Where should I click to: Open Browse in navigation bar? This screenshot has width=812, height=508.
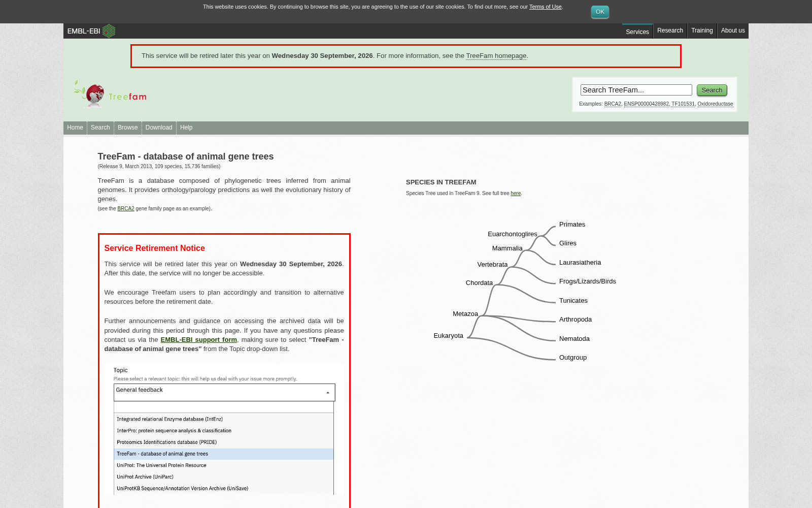128,128
